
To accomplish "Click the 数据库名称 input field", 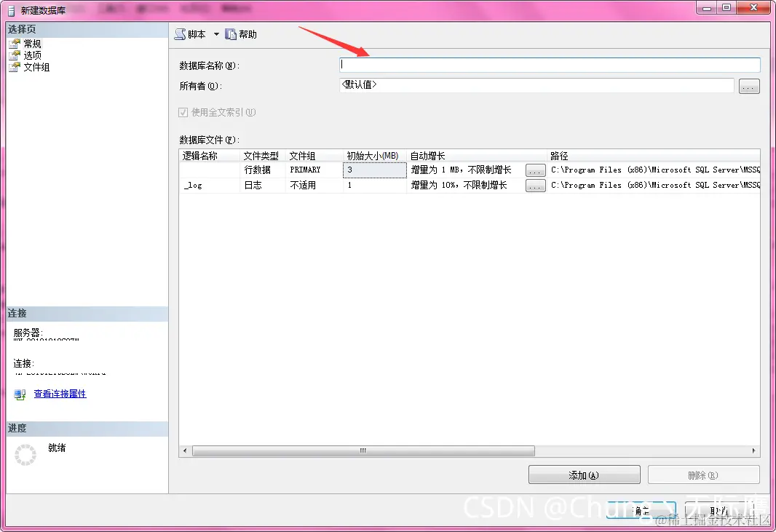I will (550, 65).
